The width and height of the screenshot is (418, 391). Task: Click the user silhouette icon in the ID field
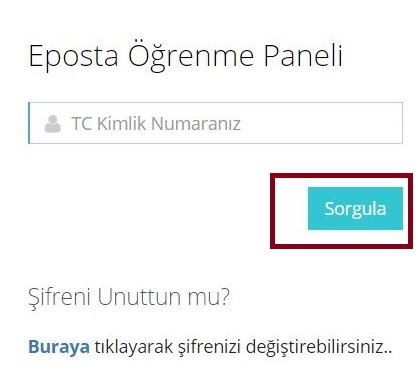pos(53,124)
